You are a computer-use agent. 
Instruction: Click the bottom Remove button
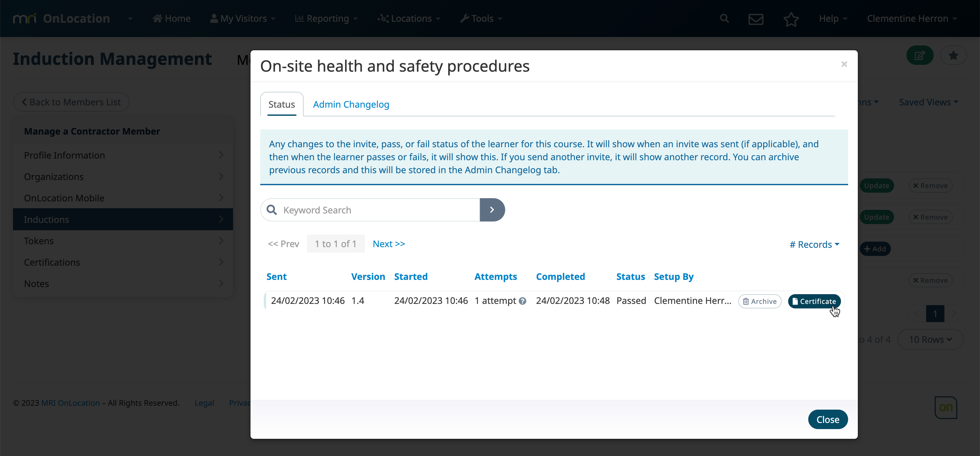pyautogui.click(x=930, y=280)
